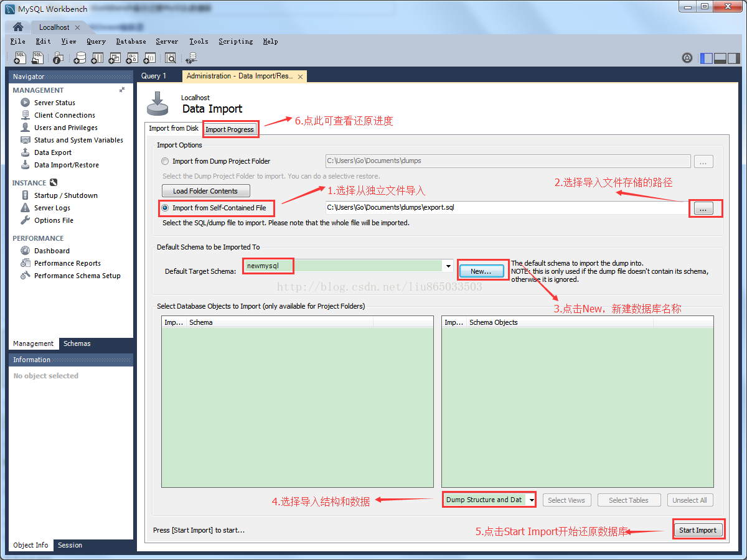
Task: Click New... to create schema
Action: point(481,271)
